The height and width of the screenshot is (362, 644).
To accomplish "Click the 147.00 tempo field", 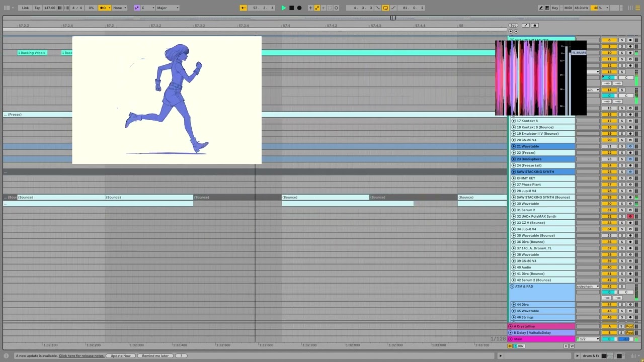I will coord(50,8).
